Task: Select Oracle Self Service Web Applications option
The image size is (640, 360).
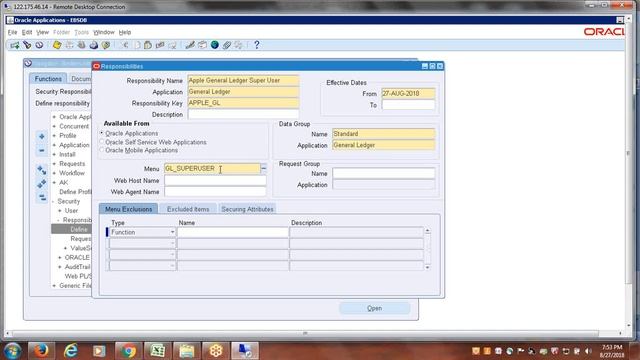Action: [102, 142]
